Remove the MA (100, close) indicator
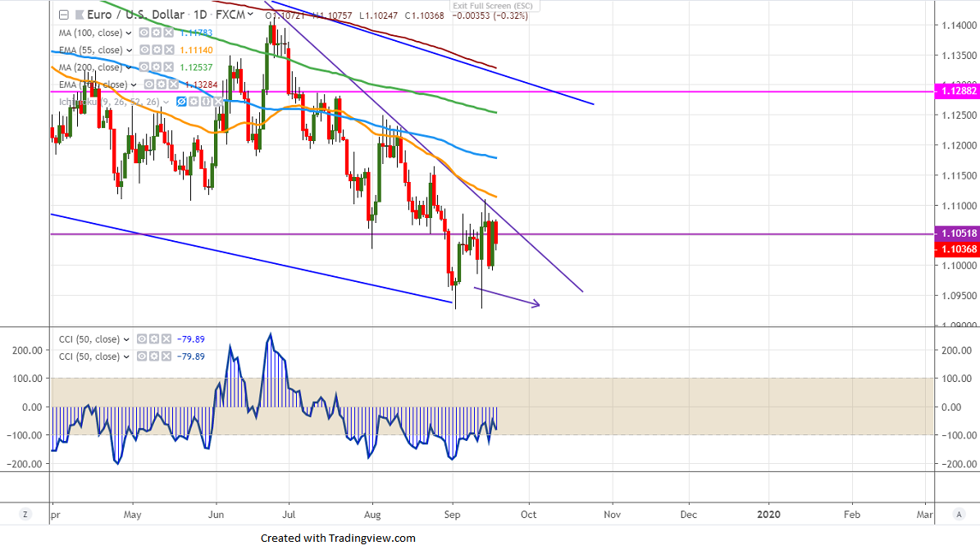The height and width of the screenshot is (550, 980). [x=169, y=33]
